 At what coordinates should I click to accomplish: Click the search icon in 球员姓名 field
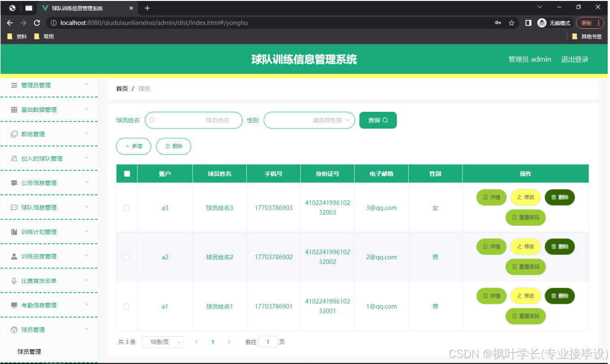(152, 120)
